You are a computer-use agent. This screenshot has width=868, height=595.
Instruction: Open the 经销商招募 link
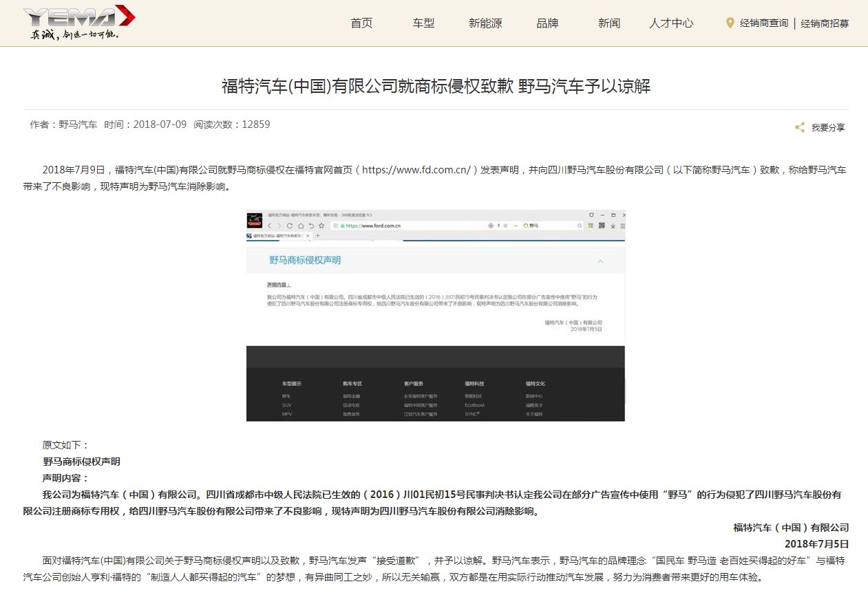tap(825, 23)
